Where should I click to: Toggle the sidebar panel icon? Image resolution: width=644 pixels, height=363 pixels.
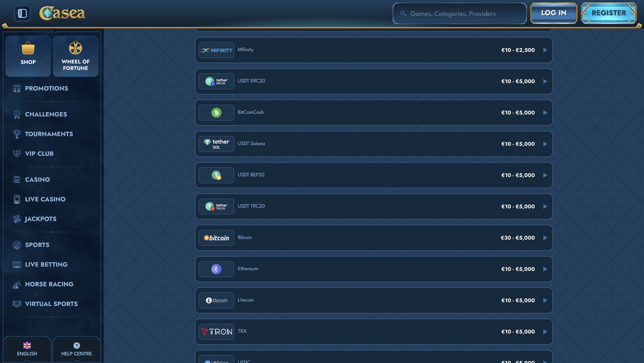pos(22,13)
